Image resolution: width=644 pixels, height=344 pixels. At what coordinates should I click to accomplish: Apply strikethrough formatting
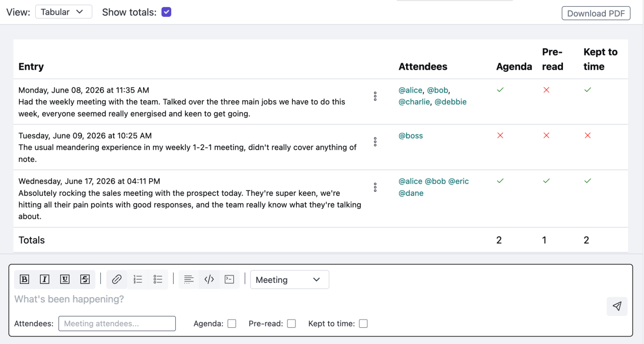pos(85,279)
